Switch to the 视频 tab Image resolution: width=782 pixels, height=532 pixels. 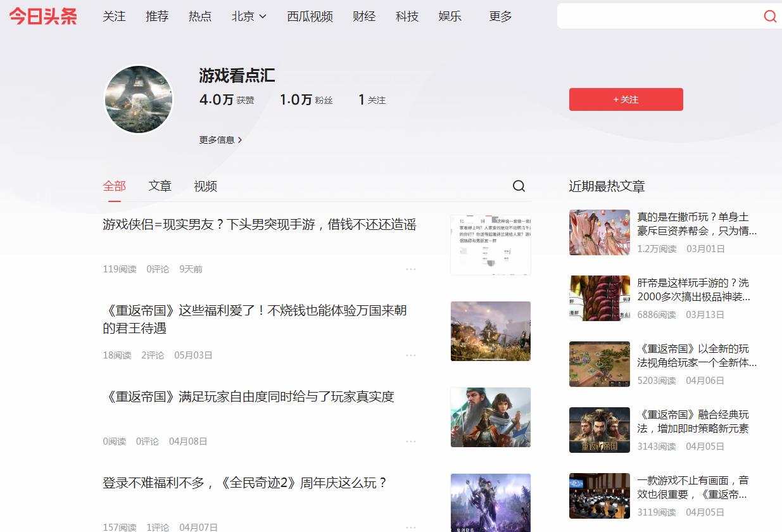point(206,186)
